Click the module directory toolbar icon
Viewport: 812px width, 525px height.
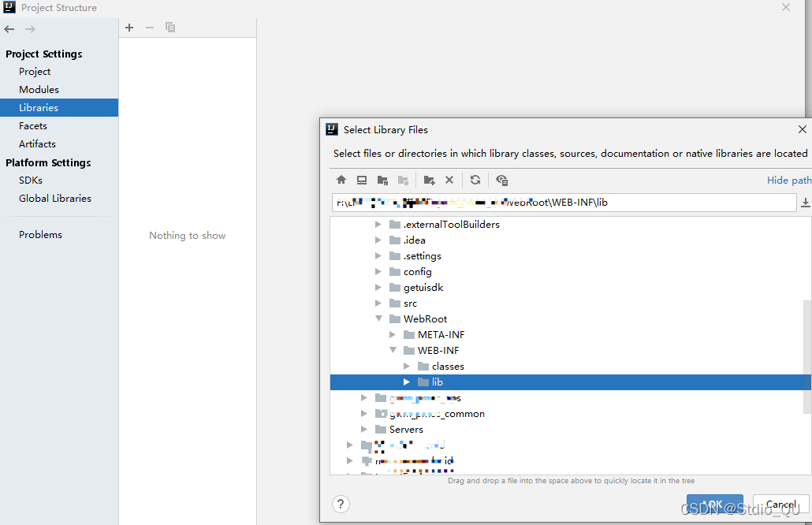coord(403,180)
